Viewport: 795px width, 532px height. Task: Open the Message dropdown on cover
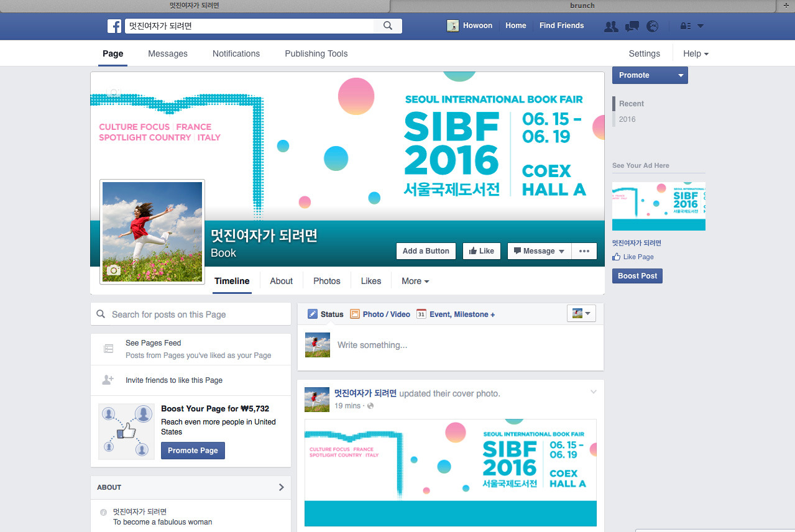pos(540,251)
